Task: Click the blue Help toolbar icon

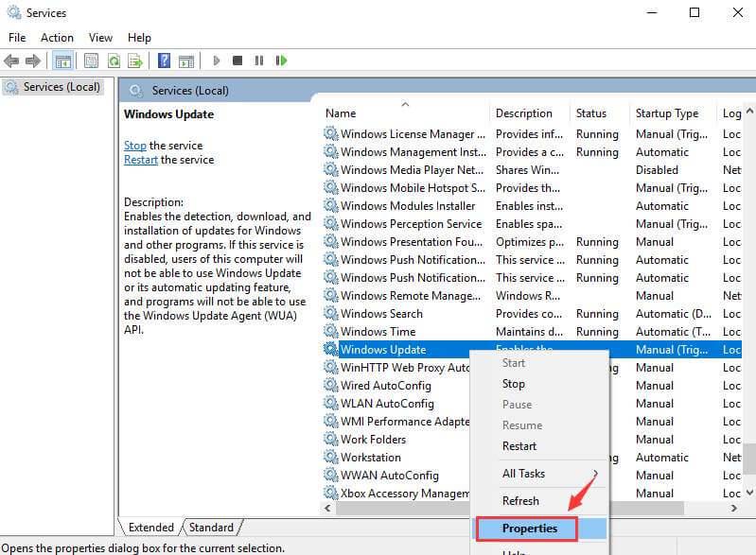Action: click(164, 61)
